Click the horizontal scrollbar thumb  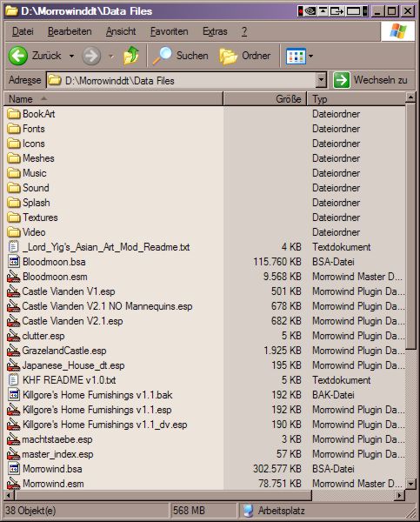click(163, 495)
